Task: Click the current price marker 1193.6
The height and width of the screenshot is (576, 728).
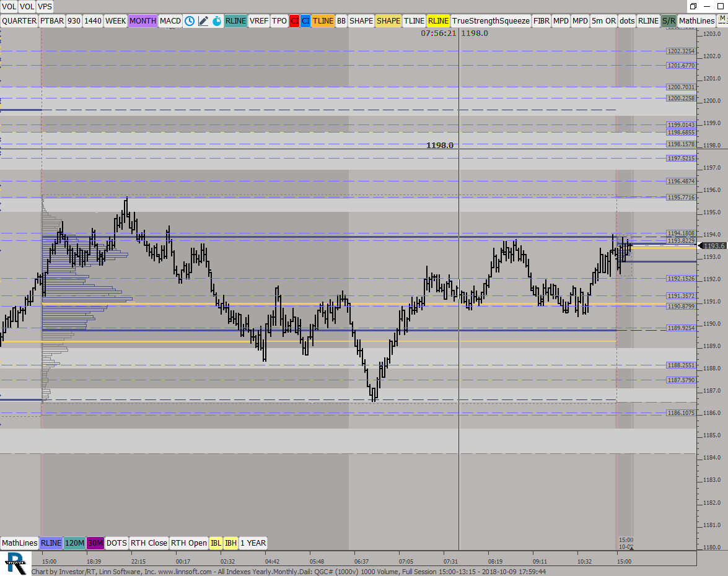Action: pyautogui.click(x=713, y=246)
